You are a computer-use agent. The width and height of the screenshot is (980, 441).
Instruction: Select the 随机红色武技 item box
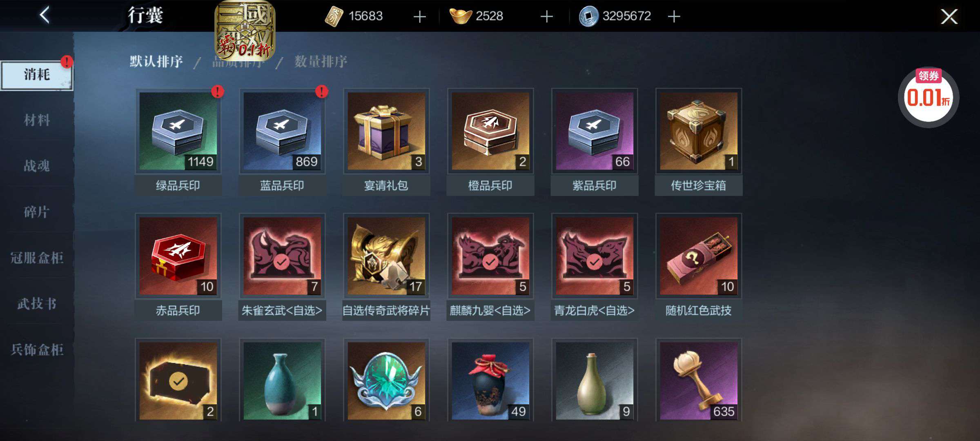(699, 256)
